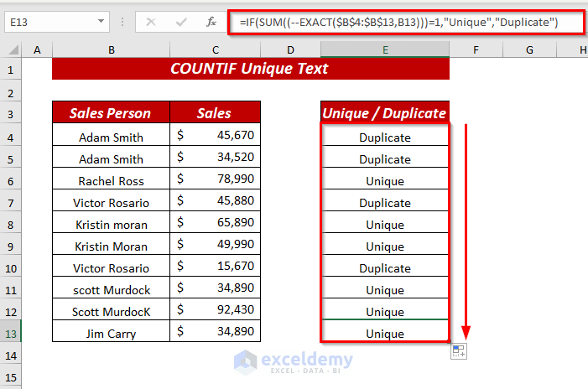The width and height of the screenshot is (588, 389).
Task: Select the 78,990 sales cell
Action: 215,179
